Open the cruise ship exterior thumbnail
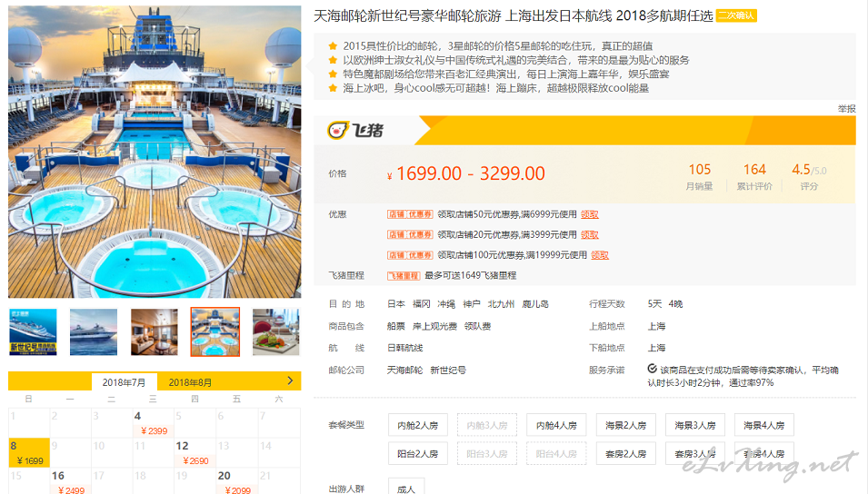Screen dimensions: 868x494 point(94,332)
